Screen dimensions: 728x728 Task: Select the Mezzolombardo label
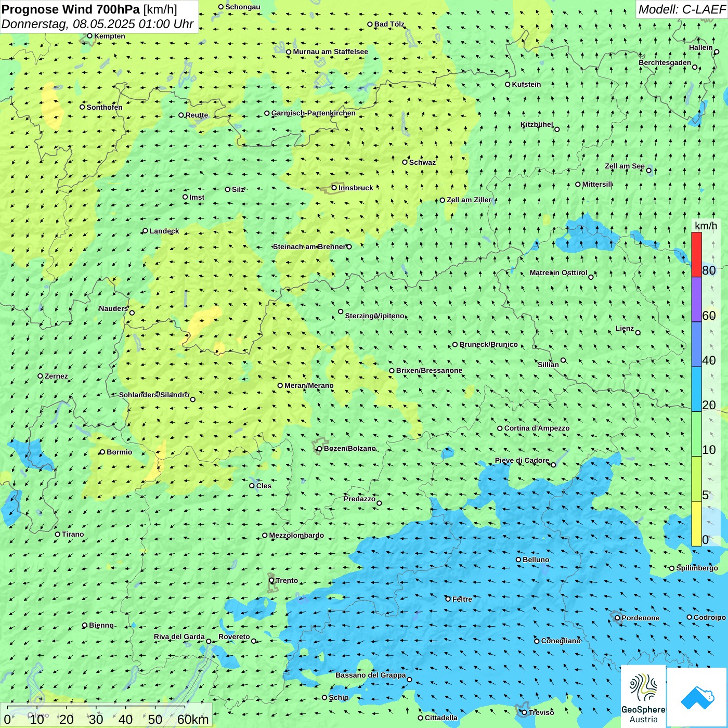296,535
